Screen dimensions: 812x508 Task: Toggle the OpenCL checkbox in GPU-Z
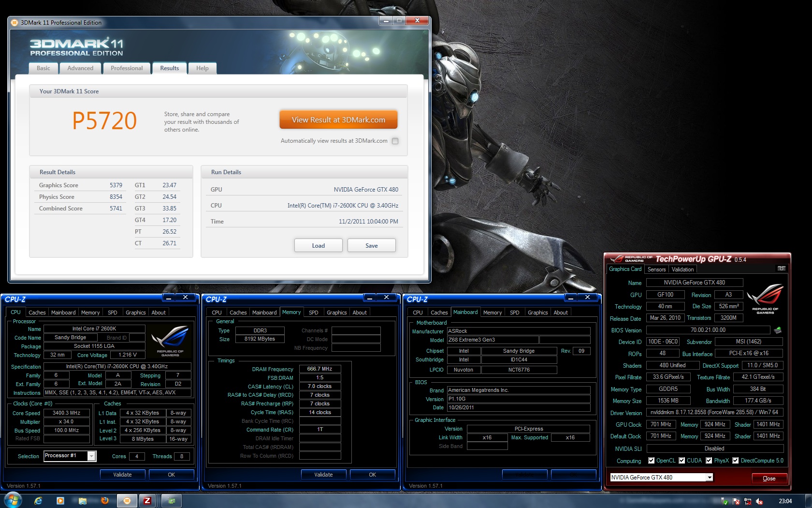(x=651, y=461)
